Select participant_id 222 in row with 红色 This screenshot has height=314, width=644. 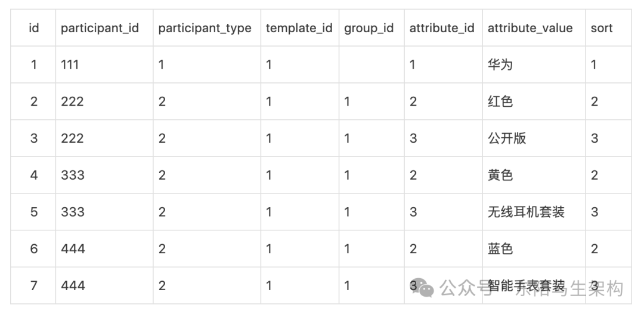coord(72,101)
